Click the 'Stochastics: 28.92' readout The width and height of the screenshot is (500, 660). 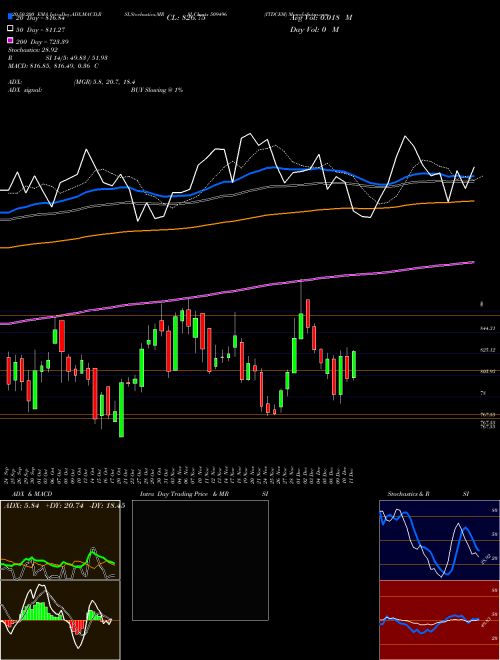coord(33,50)
